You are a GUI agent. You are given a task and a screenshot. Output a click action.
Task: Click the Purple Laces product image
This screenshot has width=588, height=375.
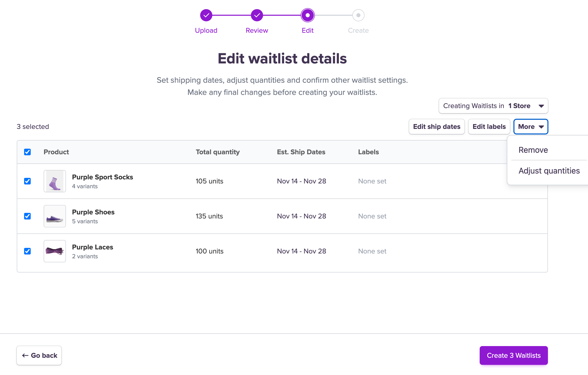tap(55, 251)
